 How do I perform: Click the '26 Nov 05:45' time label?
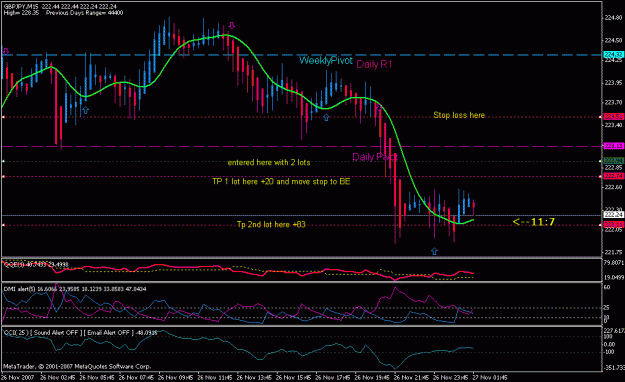click(97, 377)
